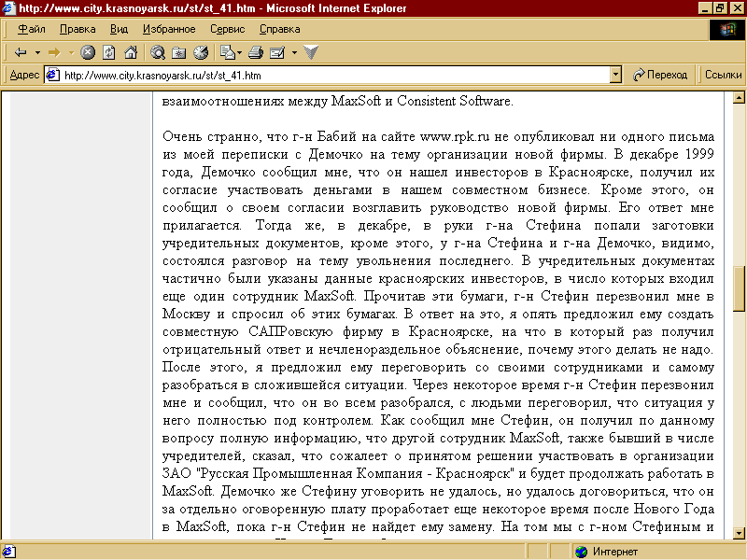Open the Справка menu
This screenshot has height=560, width=747.
coord(279,30)
